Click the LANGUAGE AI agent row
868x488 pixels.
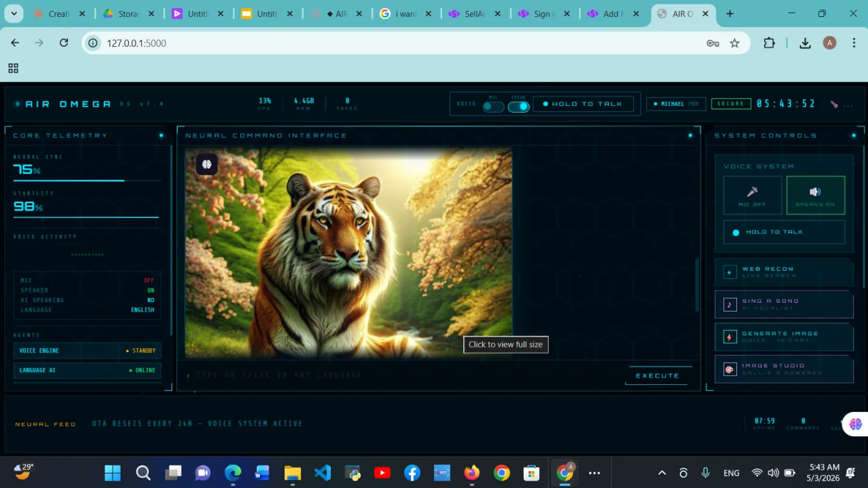(x=87, y=371)
